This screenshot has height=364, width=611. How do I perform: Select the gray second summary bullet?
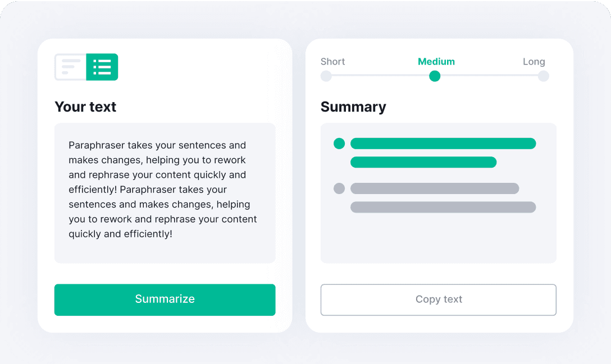339,188
